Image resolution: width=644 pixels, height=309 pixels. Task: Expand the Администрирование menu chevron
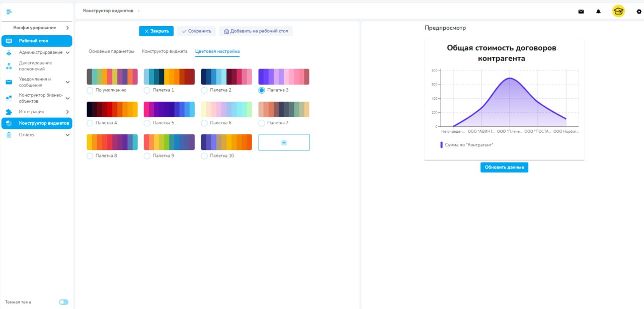[67, 52]
